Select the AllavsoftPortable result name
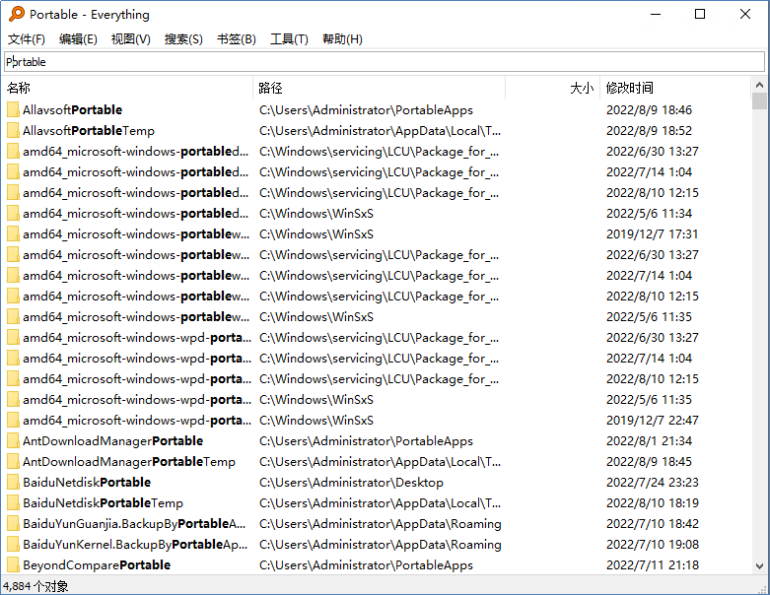The image size is (770, 595). point(72,109)
